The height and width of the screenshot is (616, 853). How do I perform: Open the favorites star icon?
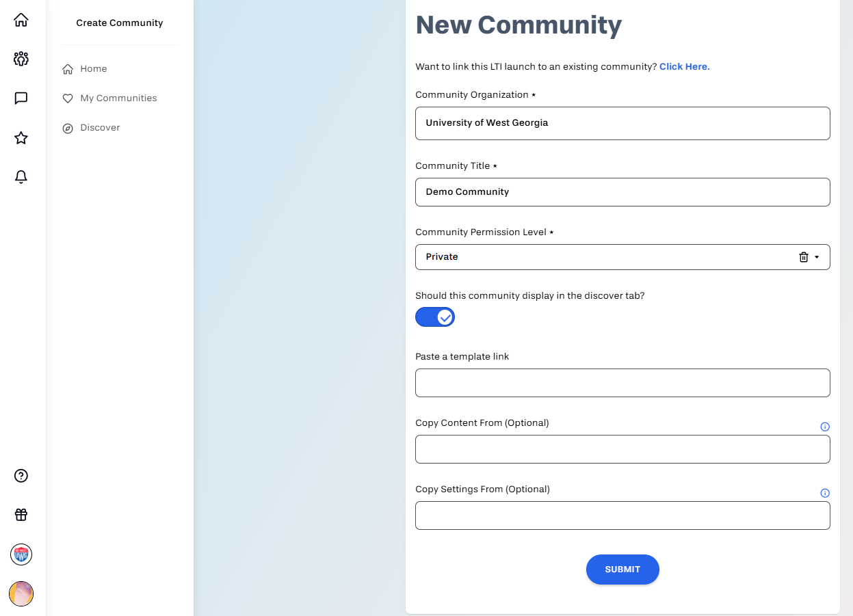tap(21, 138)
